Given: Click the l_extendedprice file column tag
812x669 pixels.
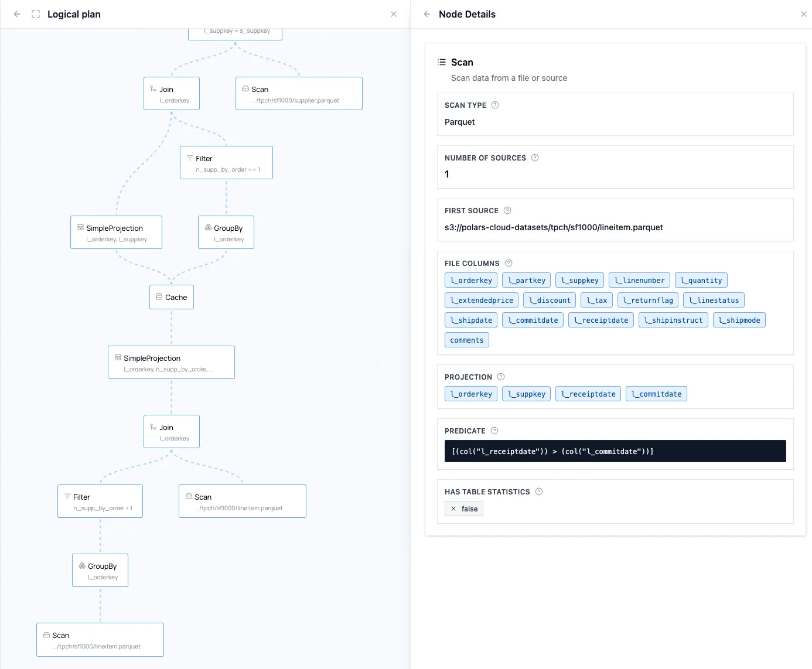Looking at the screenshot, I should pyautogui.click(x=482, y=301).
